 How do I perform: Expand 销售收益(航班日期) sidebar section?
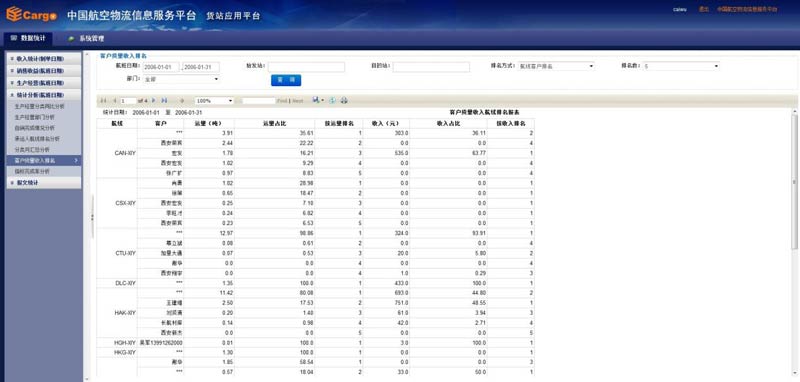(43, 71)
